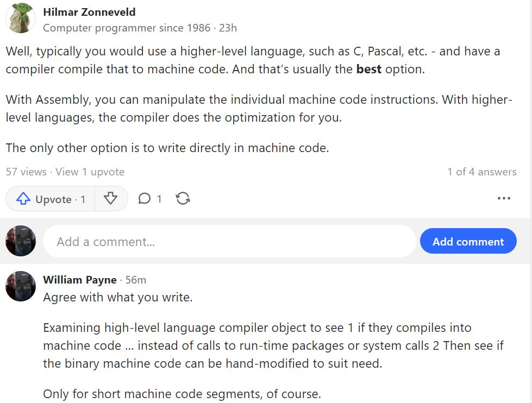
Task: Click the Add comment button
Action: (468, 241)
